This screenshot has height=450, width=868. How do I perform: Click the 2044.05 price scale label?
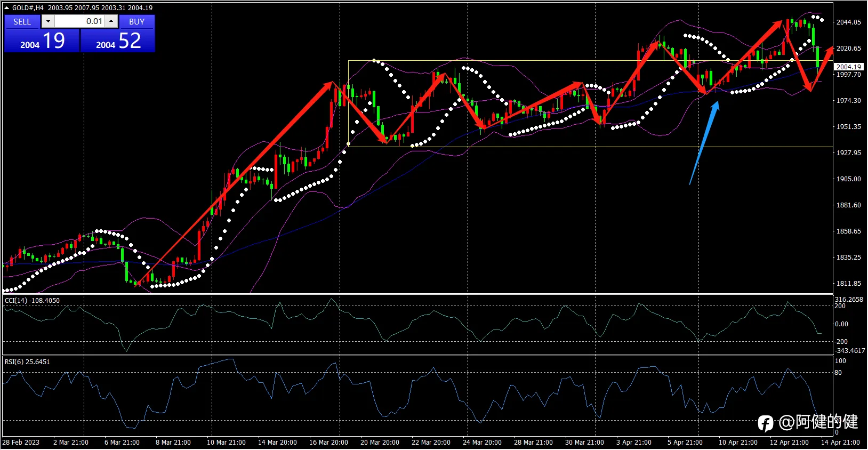click(849, 22)
